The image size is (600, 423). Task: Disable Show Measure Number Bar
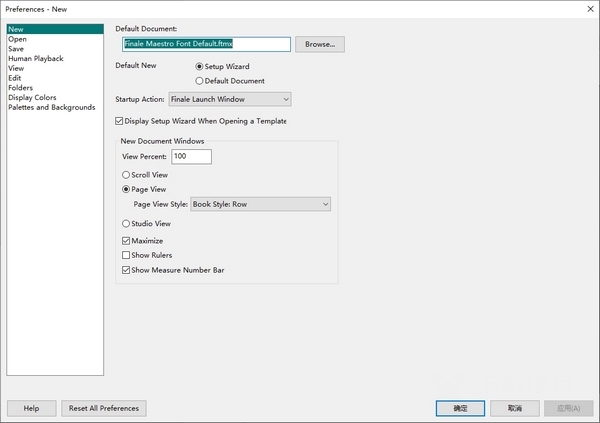[126, 270]
